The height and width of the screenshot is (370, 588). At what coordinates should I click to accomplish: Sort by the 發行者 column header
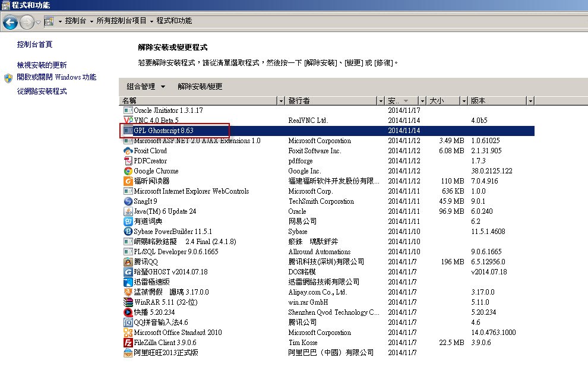[331, 101]
